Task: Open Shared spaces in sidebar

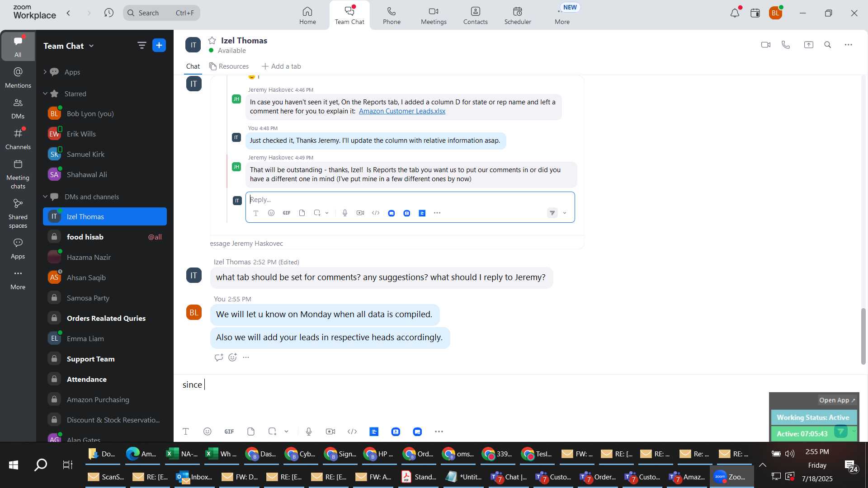Action: (x=18, y=214)
